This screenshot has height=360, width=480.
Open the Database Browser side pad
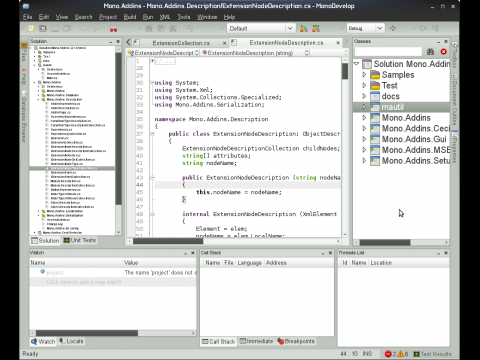click(24, 117)
